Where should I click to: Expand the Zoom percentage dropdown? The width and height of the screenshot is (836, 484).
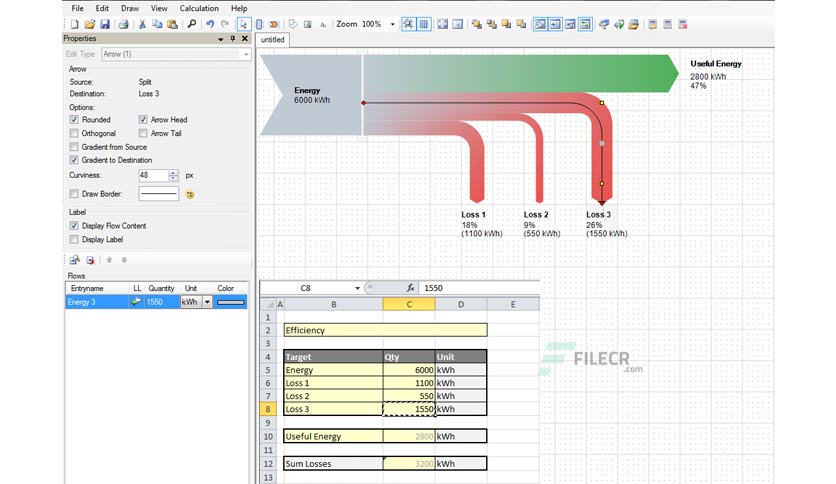point(392,25)
